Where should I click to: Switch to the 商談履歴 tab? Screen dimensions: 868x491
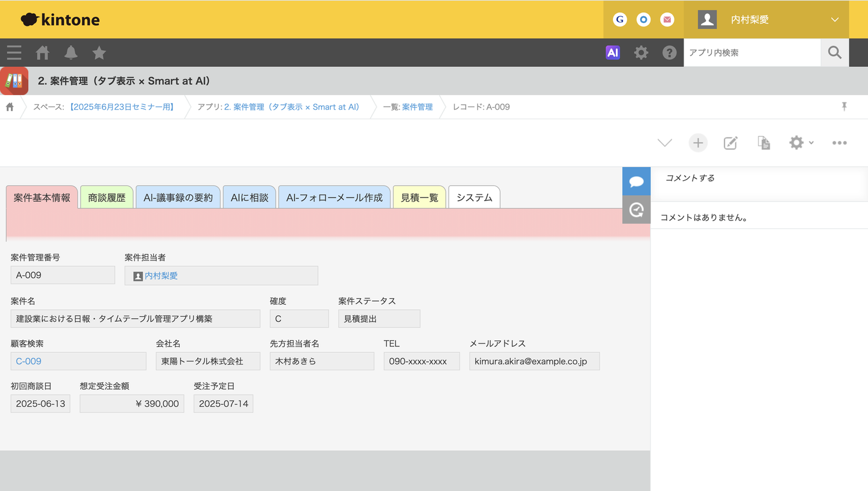click(x=107, y=198)
